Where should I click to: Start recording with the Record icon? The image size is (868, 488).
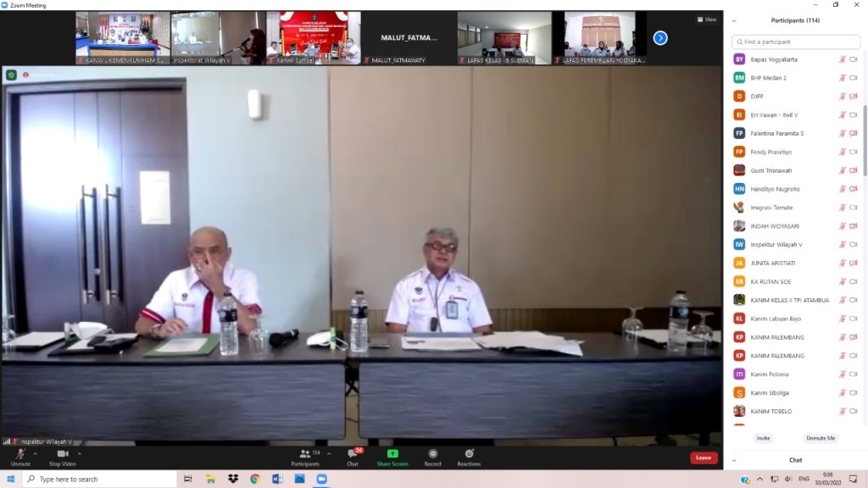(x=433, y=455)
